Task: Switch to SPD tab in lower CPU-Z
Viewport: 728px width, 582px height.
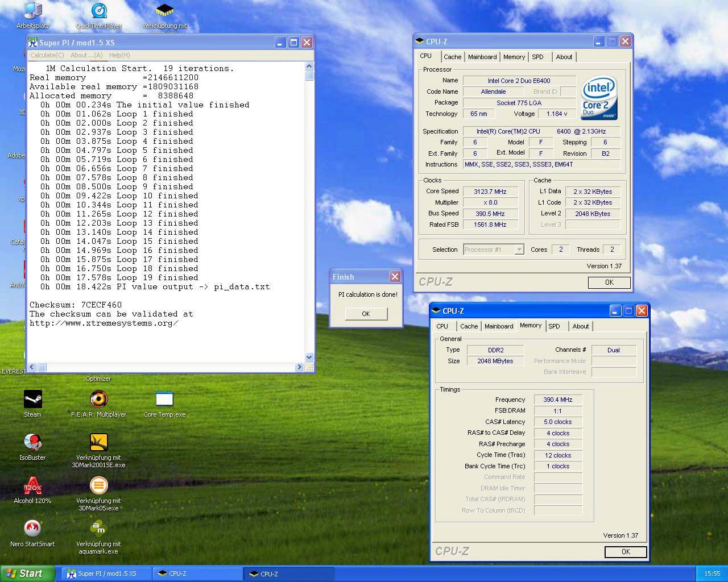Action: 555,326
